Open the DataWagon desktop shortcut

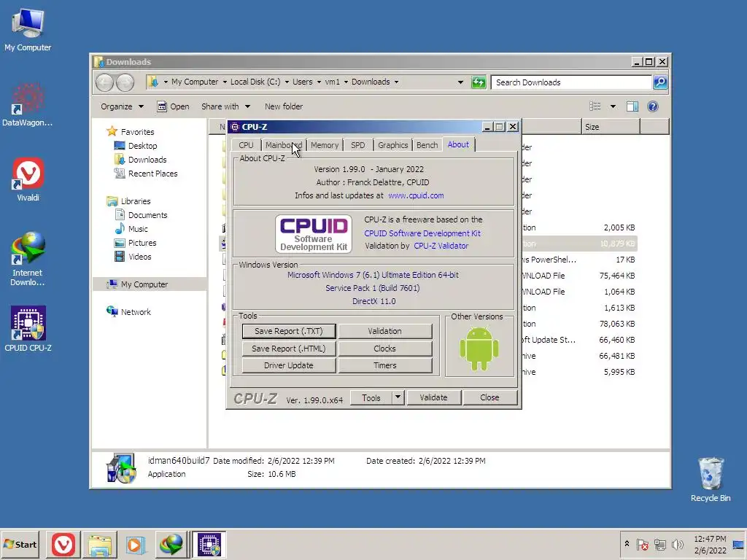[x=28, y=105]
